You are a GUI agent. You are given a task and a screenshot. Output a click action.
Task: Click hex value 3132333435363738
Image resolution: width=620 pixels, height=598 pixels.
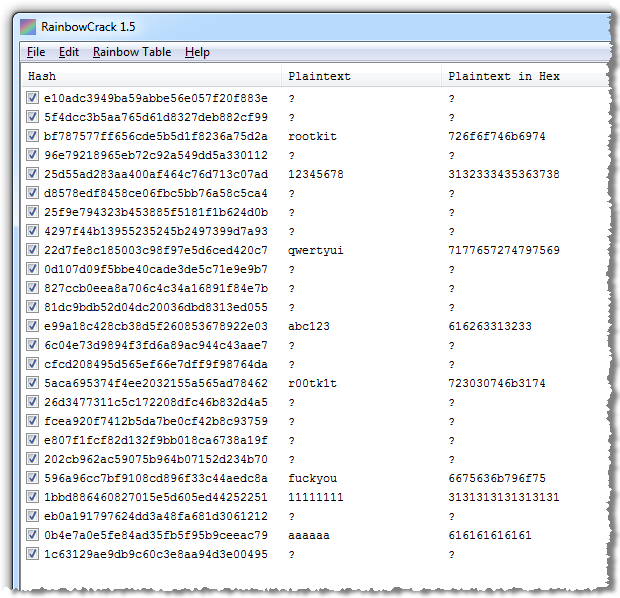504,174
